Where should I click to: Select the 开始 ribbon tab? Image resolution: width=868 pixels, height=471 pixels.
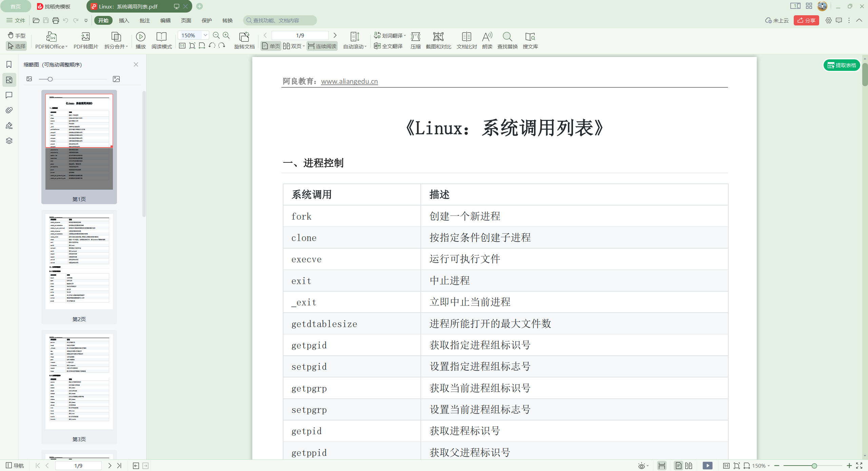pyautogui.click(x=103, y=20)
